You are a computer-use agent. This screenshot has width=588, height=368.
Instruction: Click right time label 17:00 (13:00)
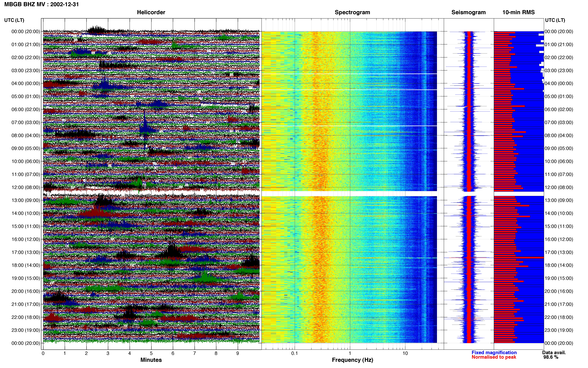tap(559, 252)
